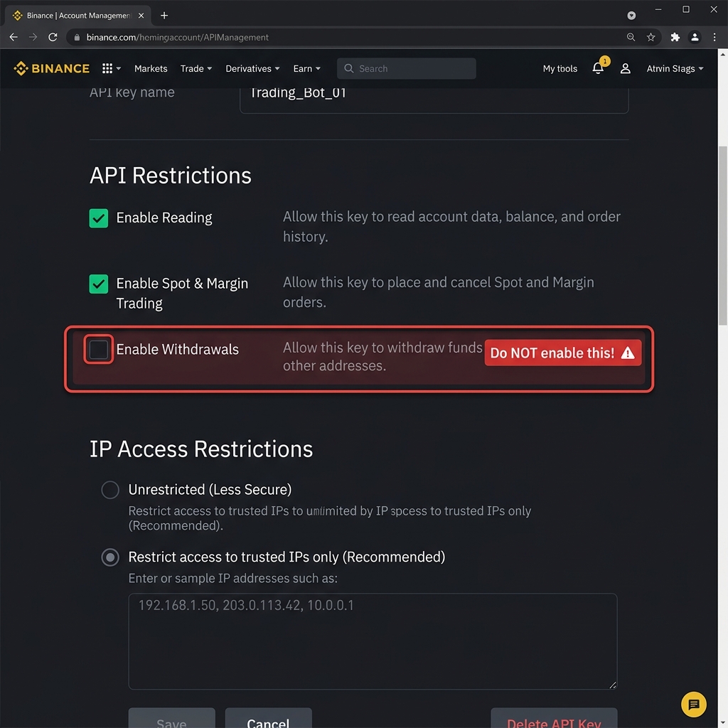Viewport: 728px width, 728px height.
Task: Click the browser address bar URL
Action: click(177, 37)
